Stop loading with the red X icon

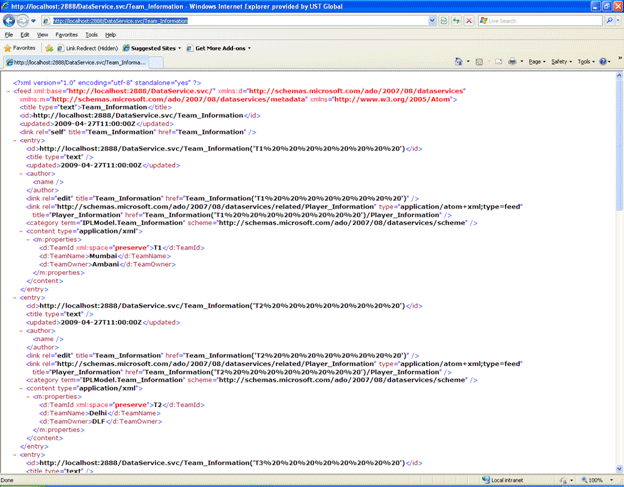click(469, 21)
